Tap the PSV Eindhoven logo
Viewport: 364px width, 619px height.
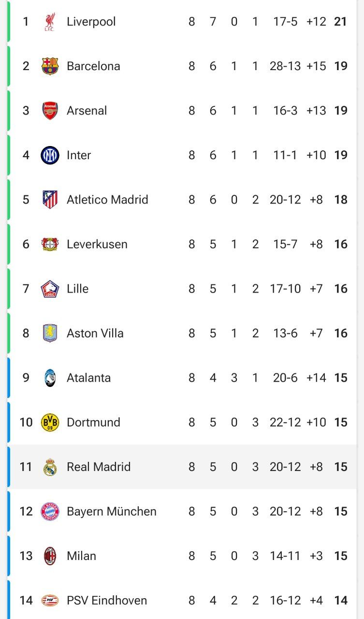(x=50, y=600)
